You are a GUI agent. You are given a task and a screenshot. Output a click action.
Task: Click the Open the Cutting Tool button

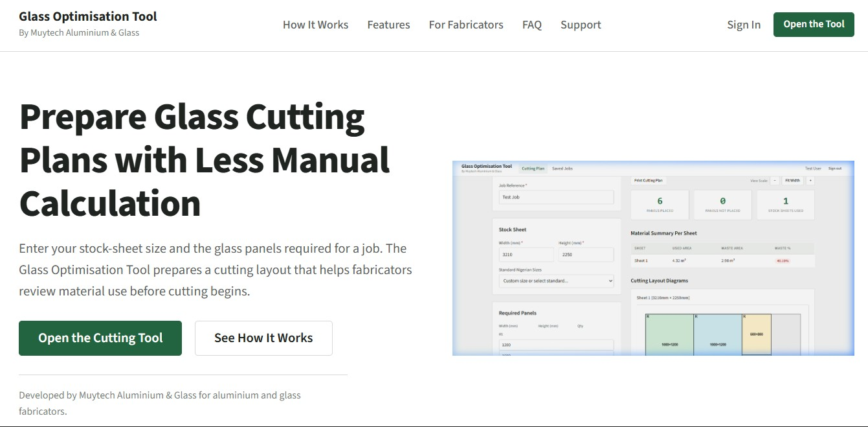click(x=100, y=338)
